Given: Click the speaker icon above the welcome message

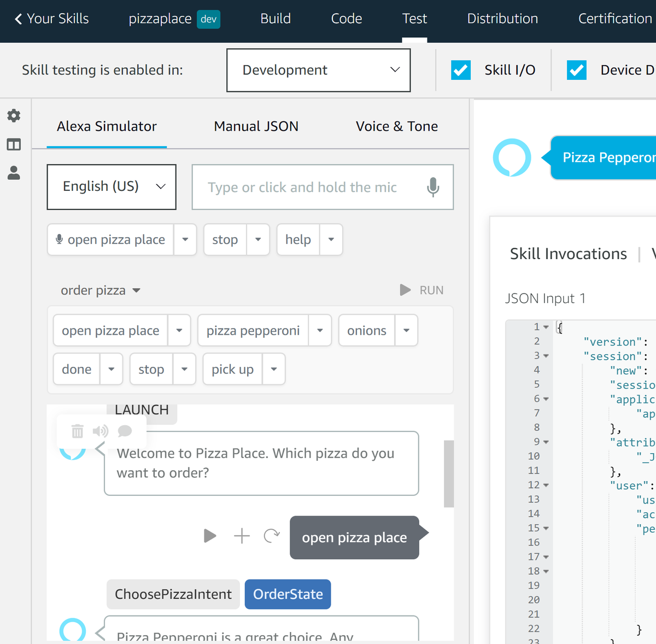Looking at the screenshot, I should (101, 431).
